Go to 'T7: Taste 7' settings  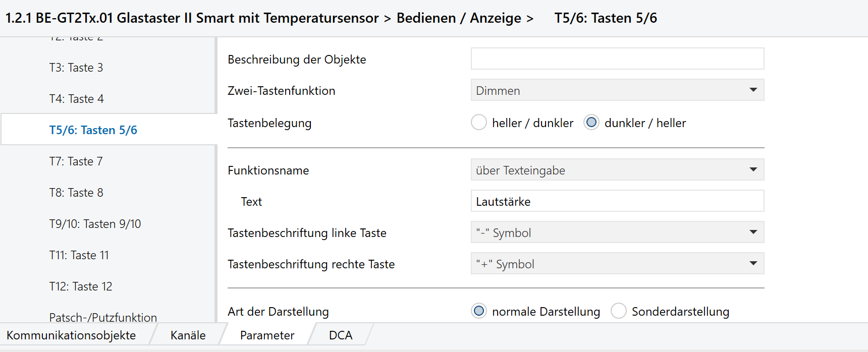tap(76, 161)
